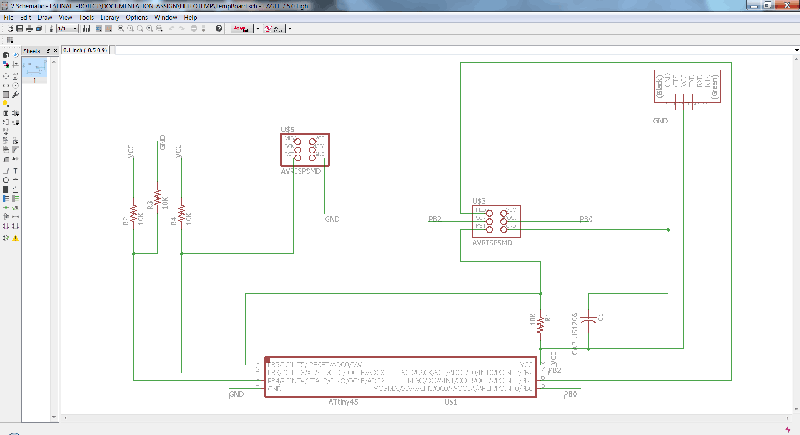Click the Use library toolbar icon
This screenshot has height=435, width=800.
[x=86, y=29]
